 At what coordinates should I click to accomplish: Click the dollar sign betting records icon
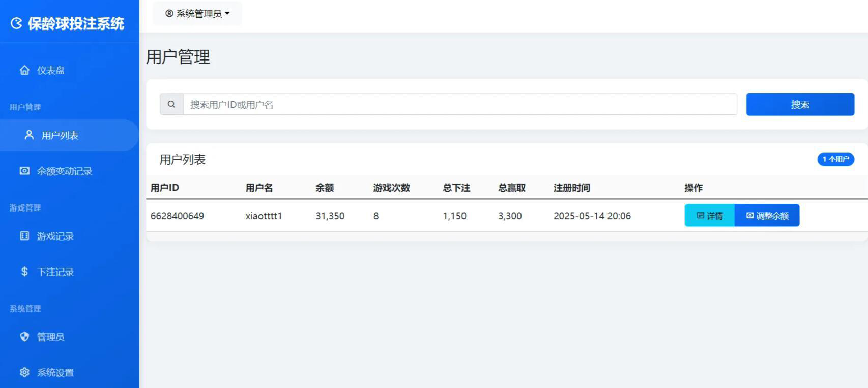tap(24, 272)
